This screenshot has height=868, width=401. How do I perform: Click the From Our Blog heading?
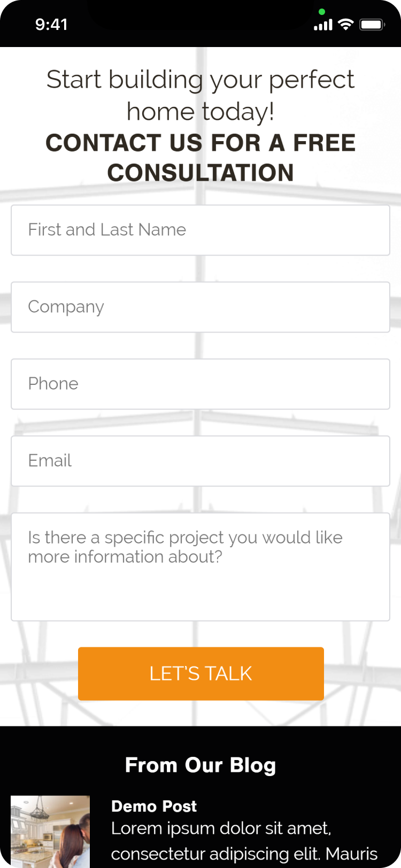point(200,765)
